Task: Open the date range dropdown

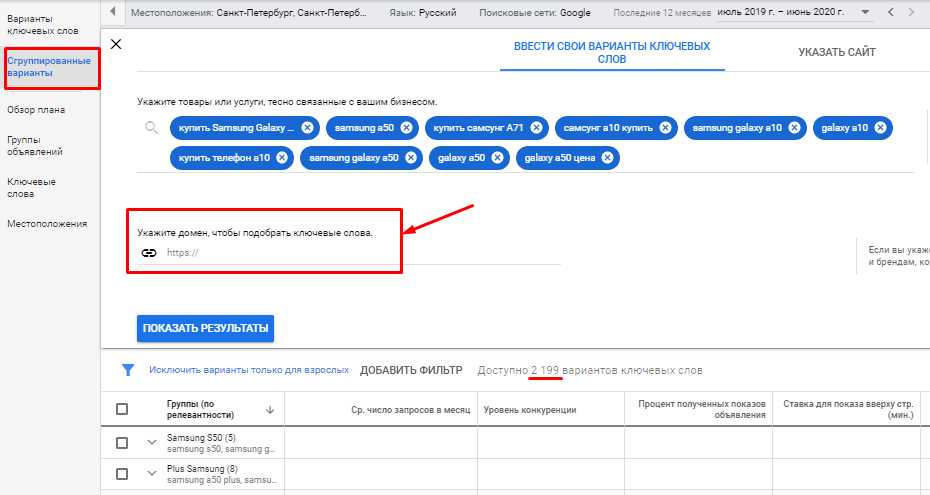Action: coord(866,12)
